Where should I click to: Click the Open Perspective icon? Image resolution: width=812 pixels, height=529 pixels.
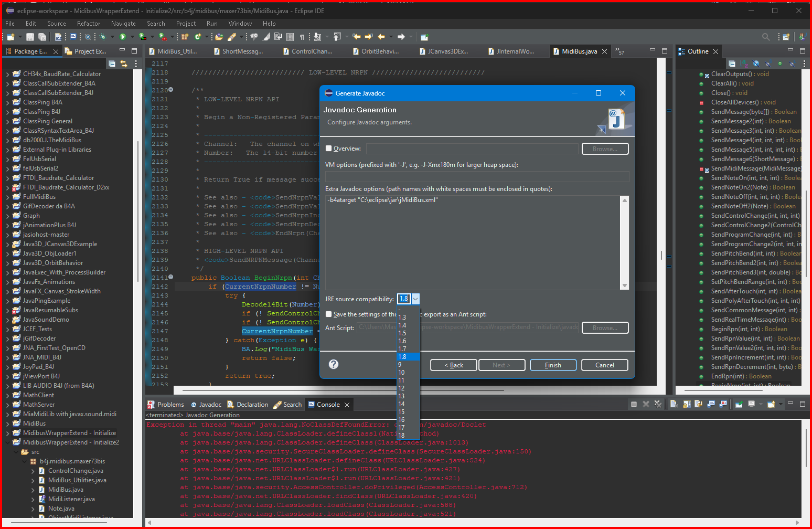click(786, 37)
